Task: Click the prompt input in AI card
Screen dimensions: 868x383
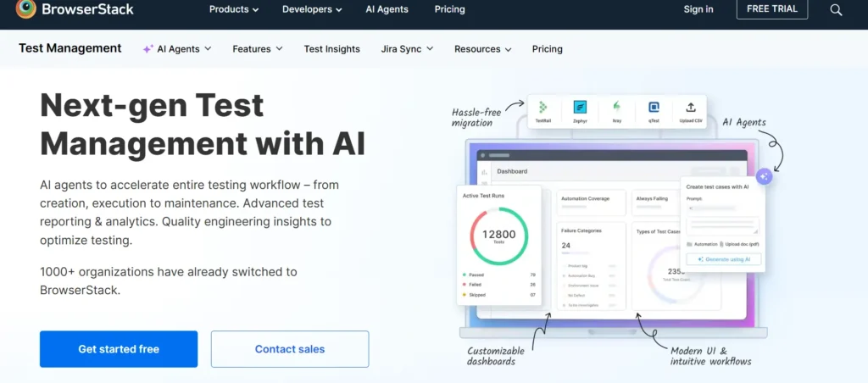Action: tap(722, 226)
